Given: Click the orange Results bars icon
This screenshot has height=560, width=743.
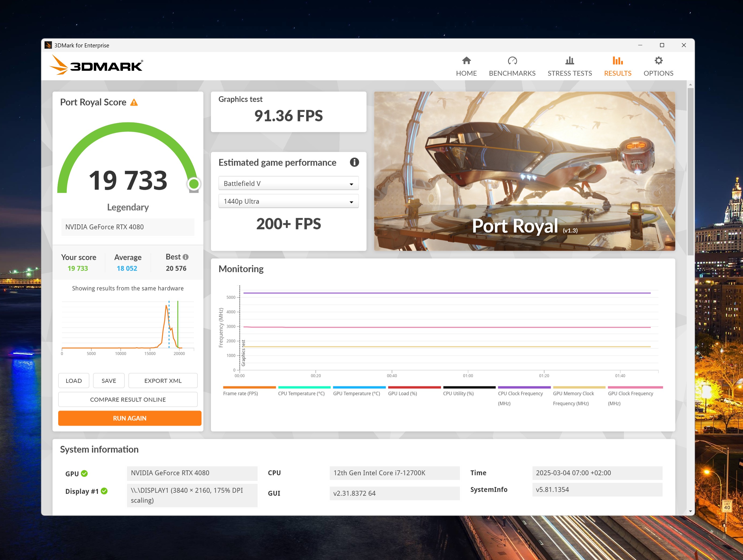Looking at the screenshot, I should pyautogui.click(x=618, y=60).
